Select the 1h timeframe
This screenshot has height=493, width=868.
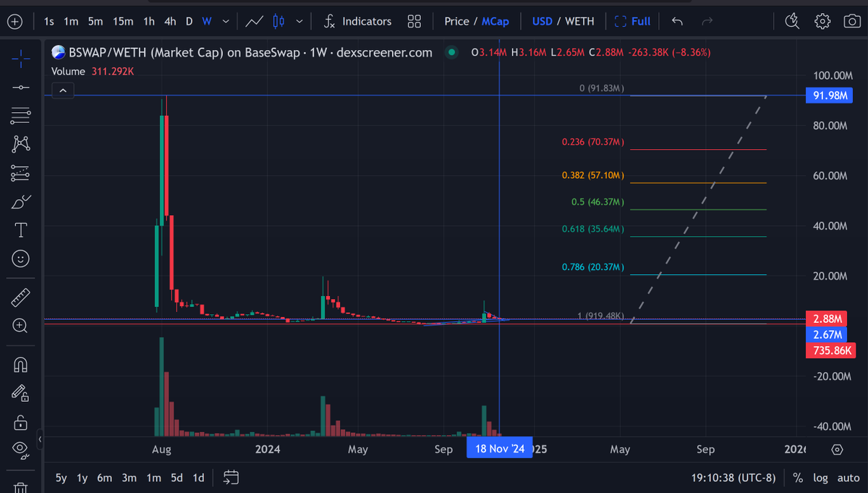click(148, 22)
